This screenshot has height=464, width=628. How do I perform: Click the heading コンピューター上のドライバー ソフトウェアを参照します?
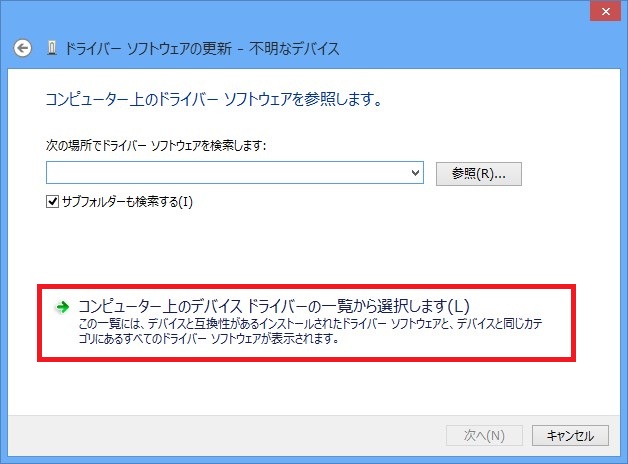[215, 100]
